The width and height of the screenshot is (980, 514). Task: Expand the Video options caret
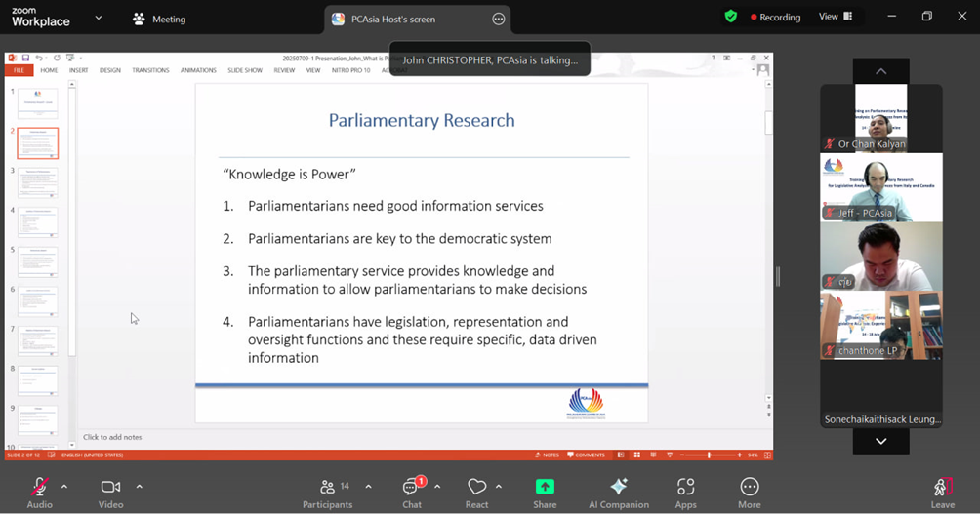[x=139, y=487]
